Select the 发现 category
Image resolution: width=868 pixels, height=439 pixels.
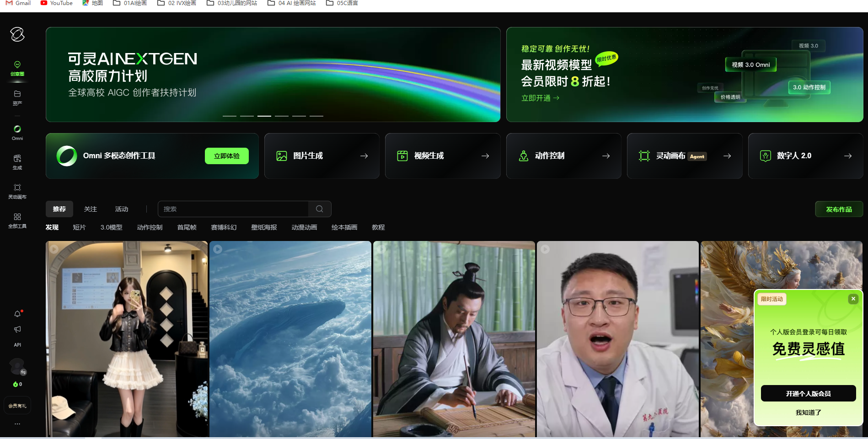pos(52,227)
